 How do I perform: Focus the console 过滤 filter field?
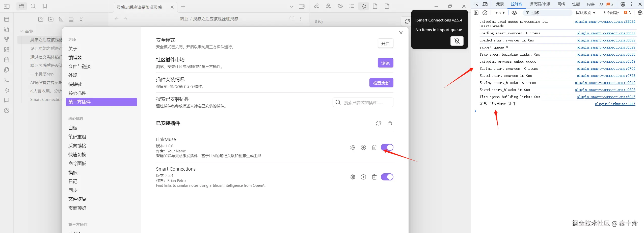pyautogui.click(x=548, y=13)
